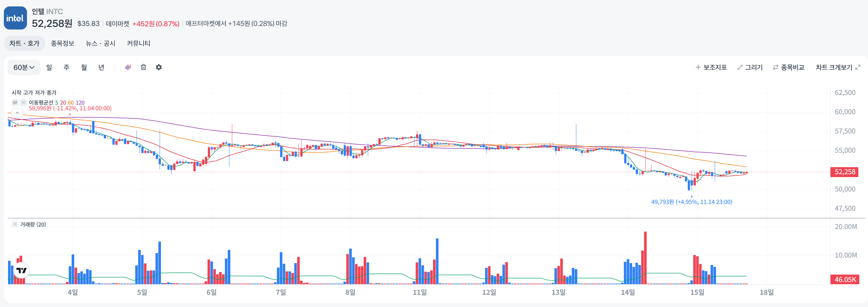868x307 pixels.
Task: Switch to the 주 (weekly) interval
Action: pos(67,67)
